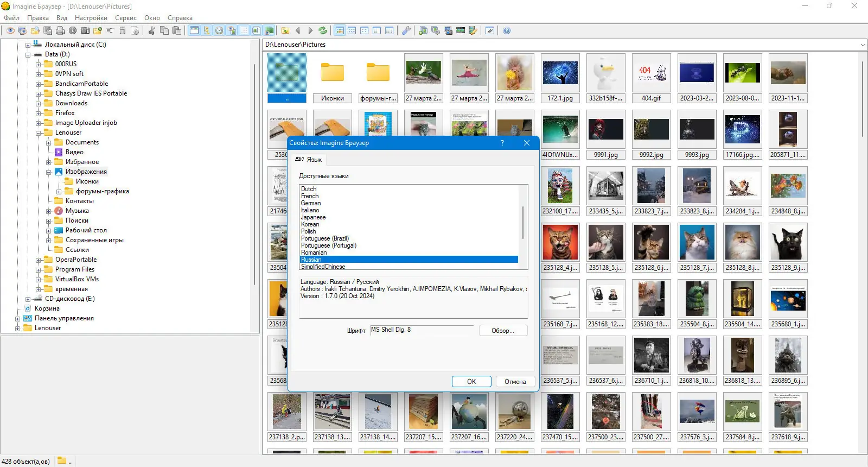Open the Правка menu
Viewport: 868px width, 467px height.
coord(38,18)
